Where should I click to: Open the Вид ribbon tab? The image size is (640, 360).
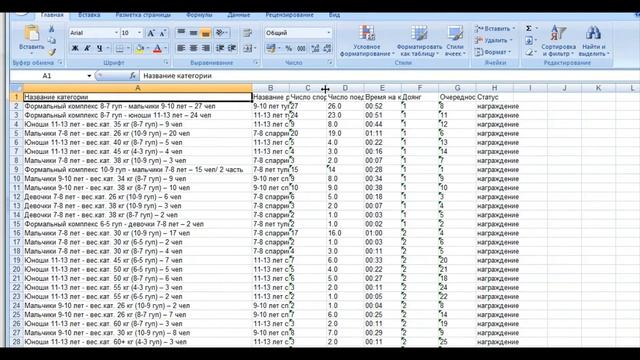tap(334, 15)
